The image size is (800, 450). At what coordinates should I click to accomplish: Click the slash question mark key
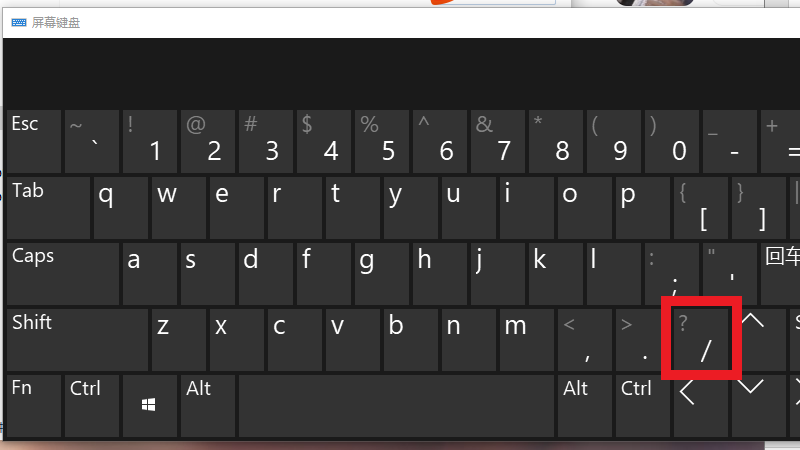tap(701, 340)
